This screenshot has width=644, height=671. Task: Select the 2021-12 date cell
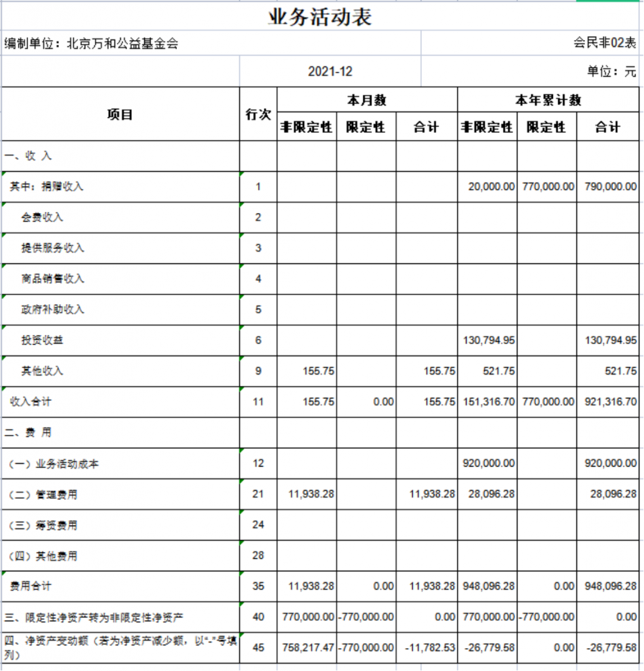pos(330,72)
